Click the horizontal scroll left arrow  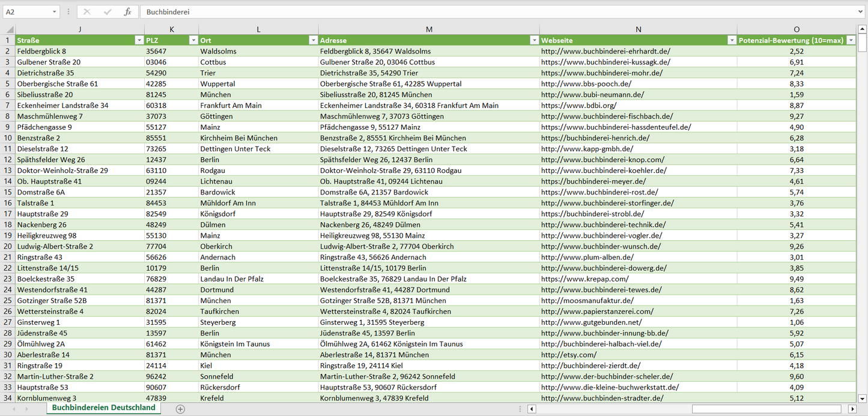[532, 409]
